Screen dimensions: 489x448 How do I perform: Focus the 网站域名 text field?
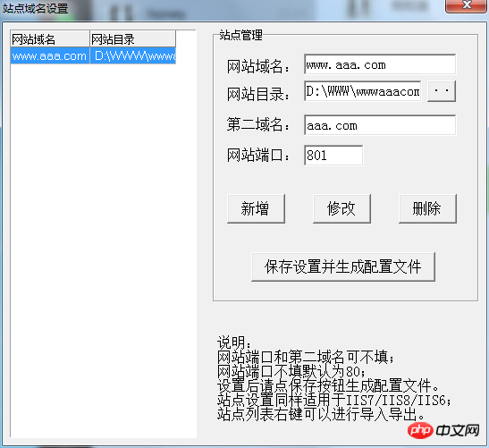[x=380, y=64]
